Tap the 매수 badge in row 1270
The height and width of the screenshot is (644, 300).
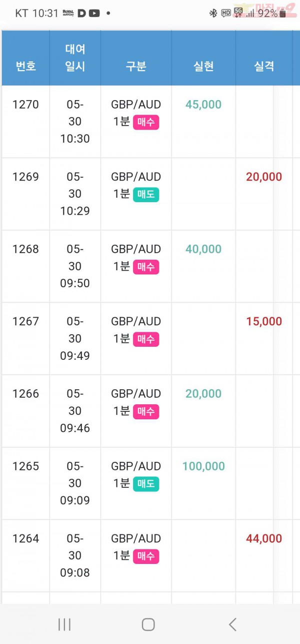tap(146, 123)
